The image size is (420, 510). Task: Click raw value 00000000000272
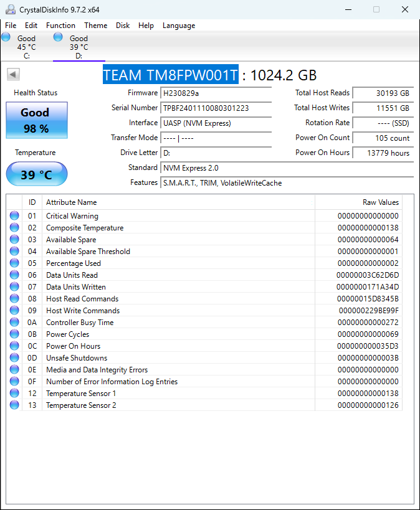pos(368,323)
